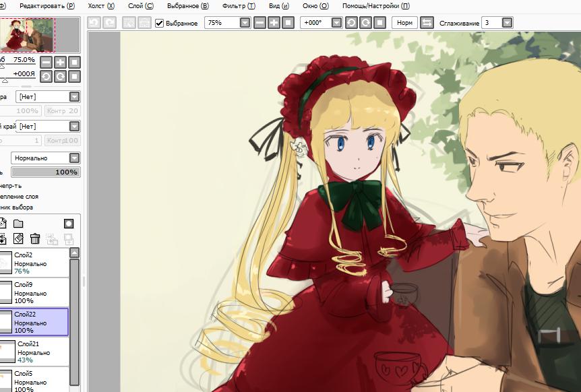This screenshot has height=392, width=581.
Task: Add a layer mask with the circle icon
Action: click(69, 224)
